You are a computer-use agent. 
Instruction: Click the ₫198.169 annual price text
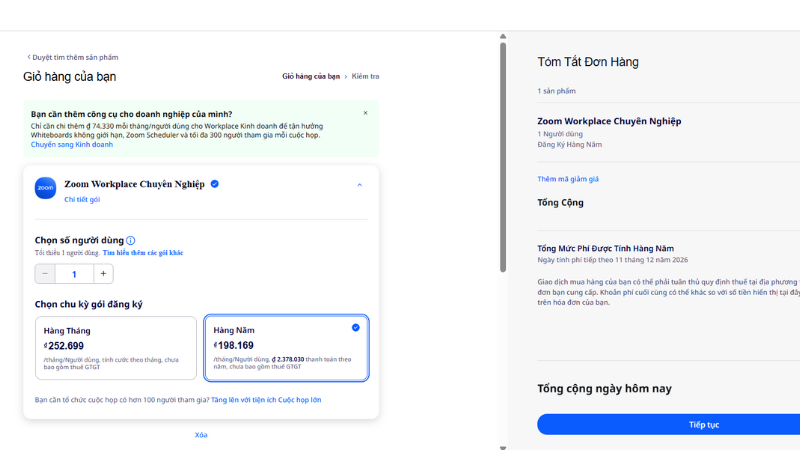(x=233, y=345)
